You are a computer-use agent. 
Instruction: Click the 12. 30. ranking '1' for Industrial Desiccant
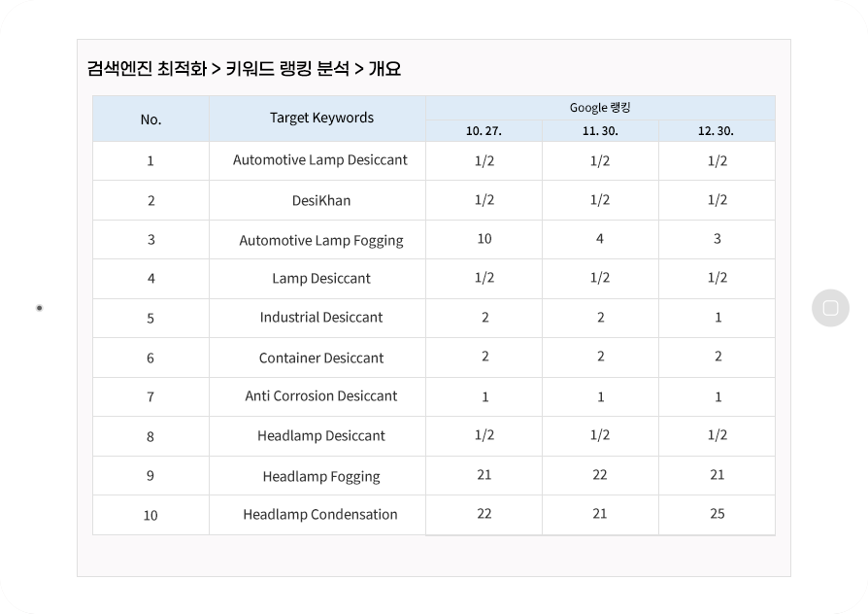(x=718, y=318)
